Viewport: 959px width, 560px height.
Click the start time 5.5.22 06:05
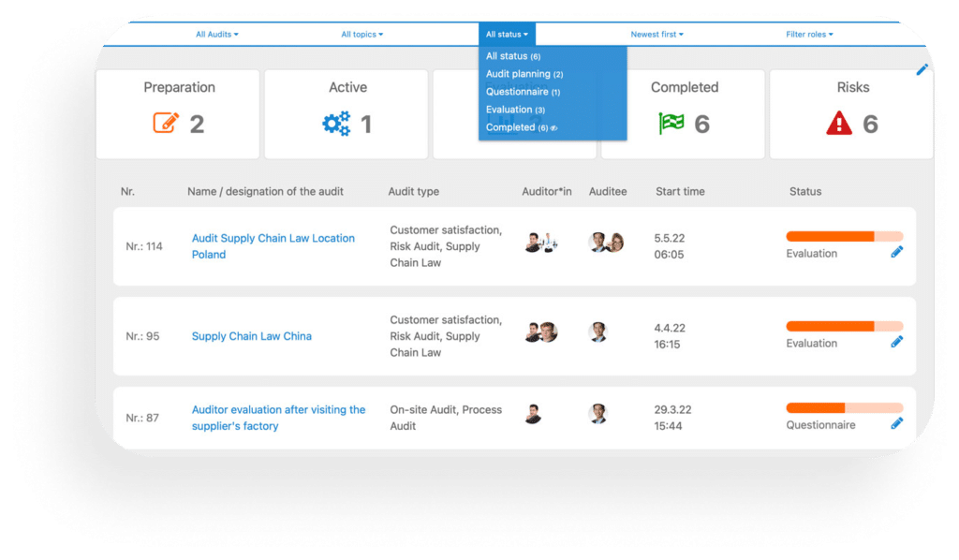pyautogui.click(x=669, y=246)
